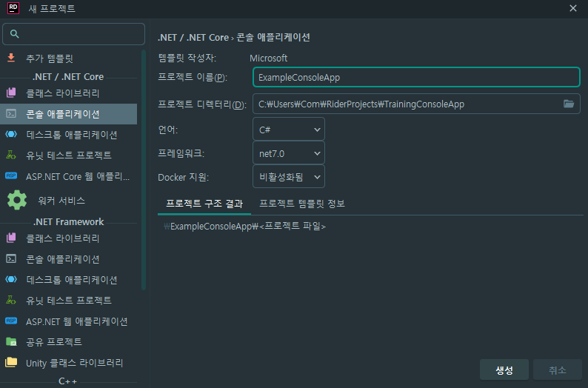This screenshot has width=588, height=388.
Task: Select 워커 서비스 template
Action: pos(69,200)
